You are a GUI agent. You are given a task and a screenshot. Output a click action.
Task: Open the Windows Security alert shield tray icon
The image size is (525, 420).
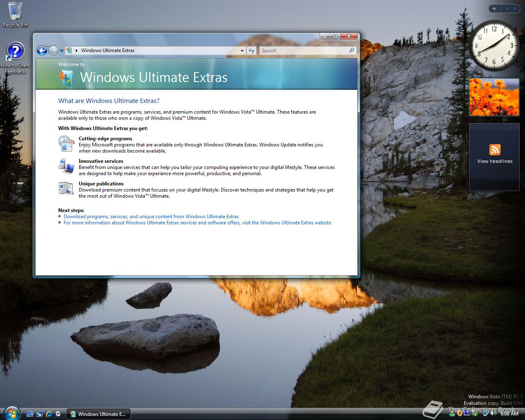click(460, 413)
